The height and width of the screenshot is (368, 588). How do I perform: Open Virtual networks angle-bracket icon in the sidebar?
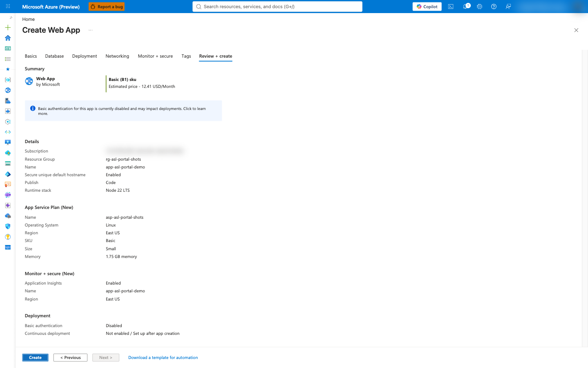pyautogui.click(x=8, y=132)
